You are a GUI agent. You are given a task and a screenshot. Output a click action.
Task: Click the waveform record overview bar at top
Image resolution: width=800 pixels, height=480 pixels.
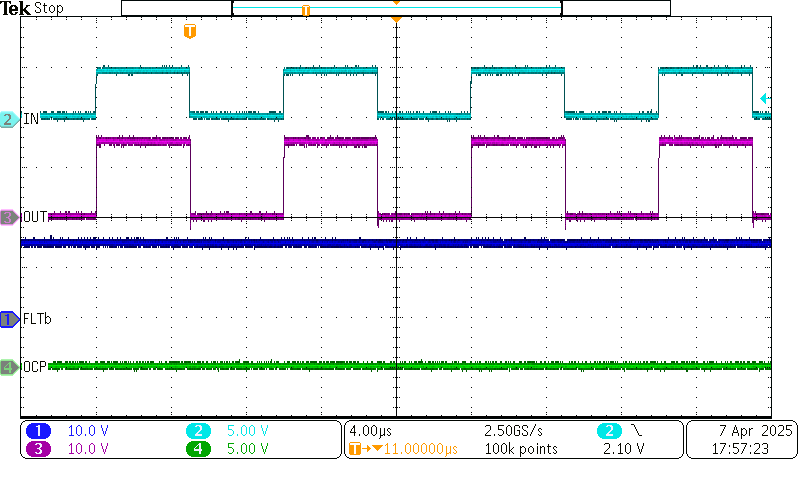(x=395, y=9)
